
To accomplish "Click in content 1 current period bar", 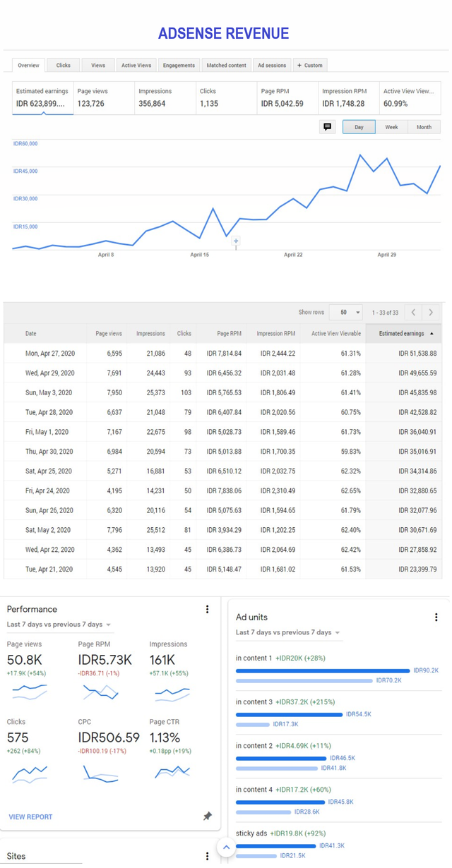I will (x=323, y=670).
